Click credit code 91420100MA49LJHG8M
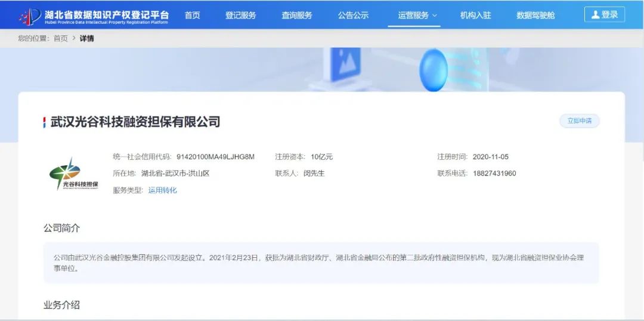This screenshot has width=644, height=321. (216, 156)
